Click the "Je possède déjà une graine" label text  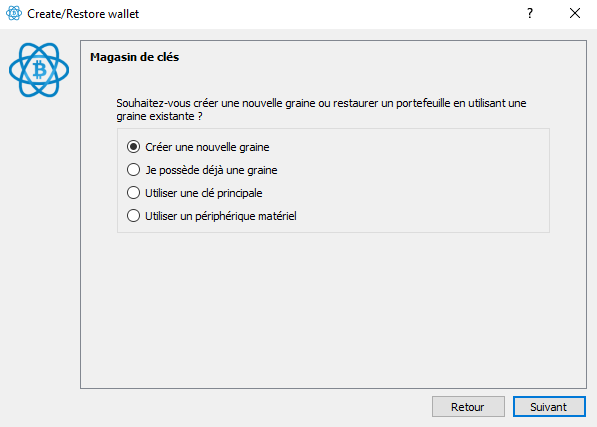click(211, 170)
